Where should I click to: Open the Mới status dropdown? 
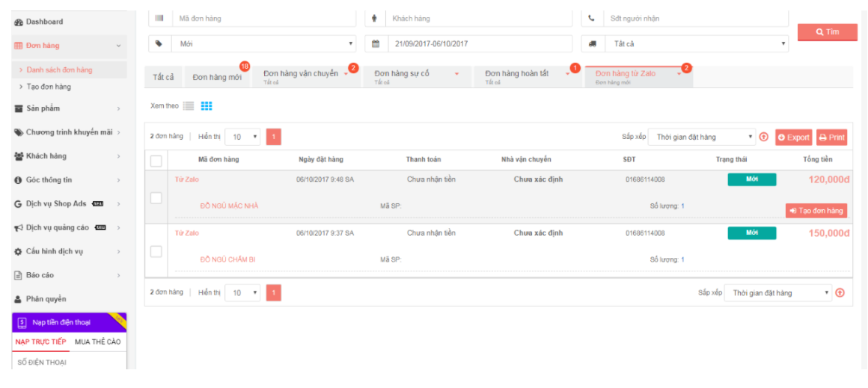[x=264, y=44]
